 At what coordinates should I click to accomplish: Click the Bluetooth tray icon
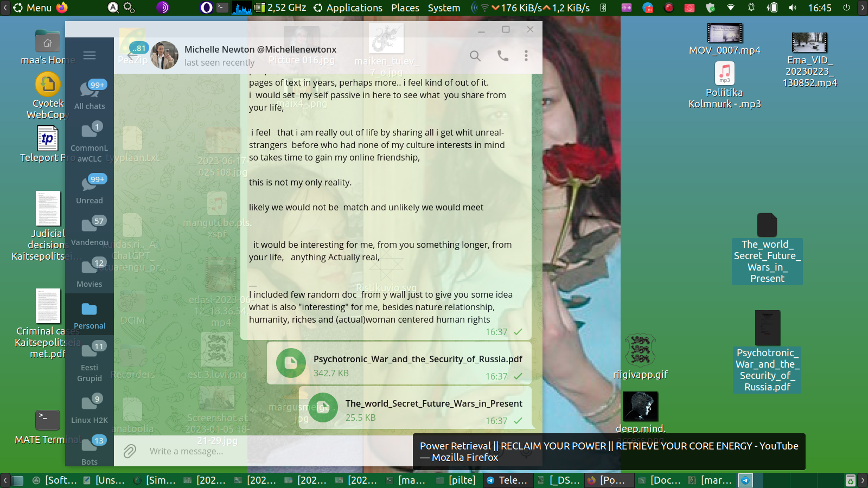click(603, 8)
